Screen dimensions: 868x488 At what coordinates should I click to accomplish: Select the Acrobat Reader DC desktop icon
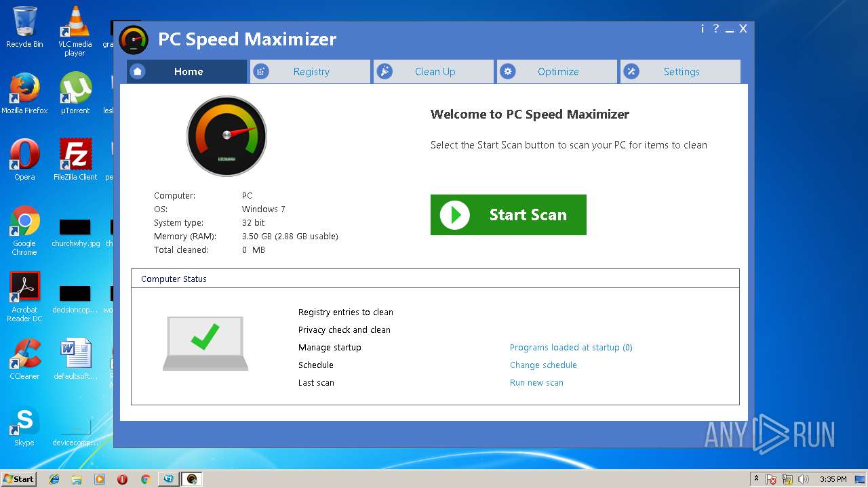(x=24, y=297)
